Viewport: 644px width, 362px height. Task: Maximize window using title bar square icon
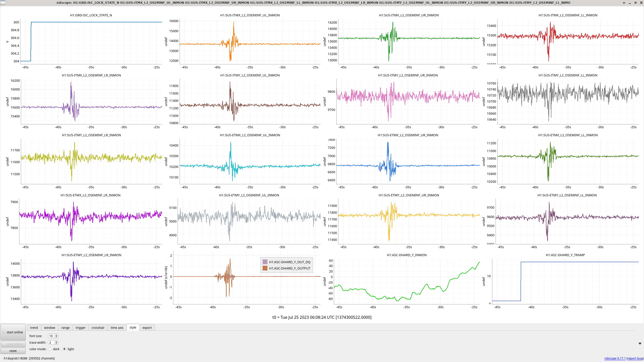635,3
